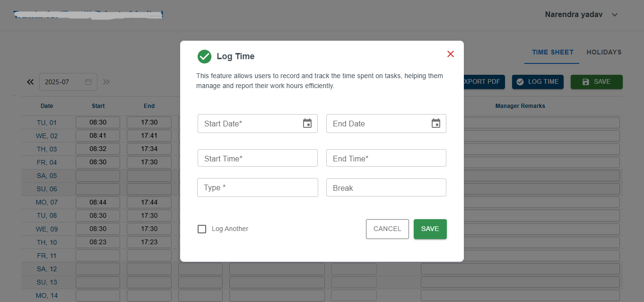
Task: Click the start time 08:32 for TH, 03
Action: click(x=98, y=149)
